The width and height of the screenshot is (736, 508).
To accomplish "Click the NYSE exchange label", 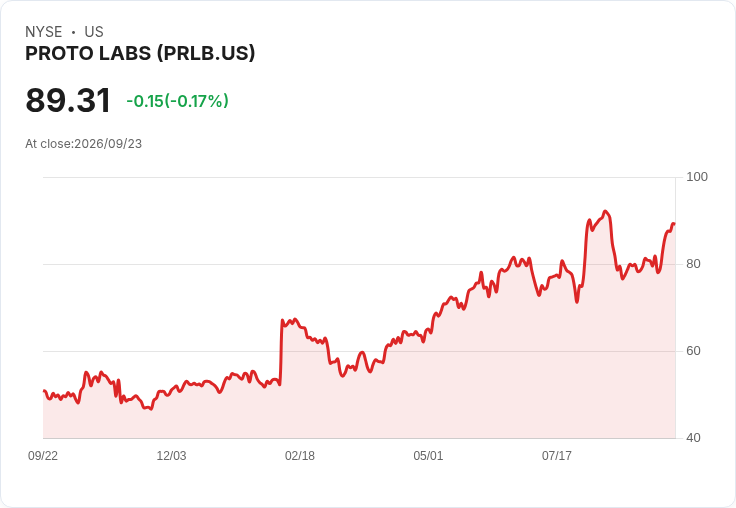I will click(44, 32).
